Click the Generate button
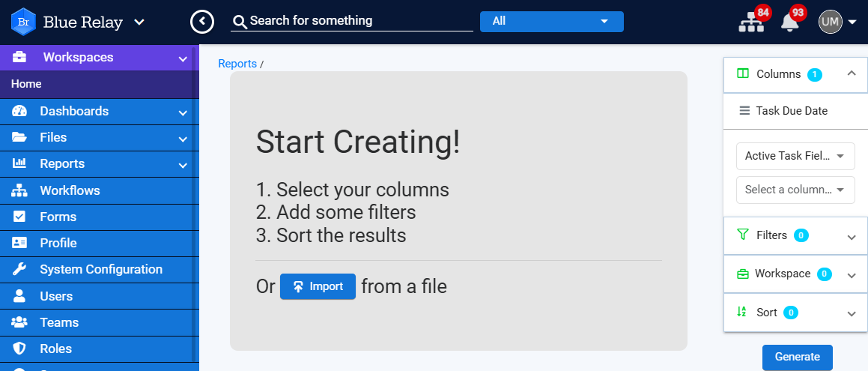Image resolution: width=868 pixels, height=371 pixels. tap(797, 358)
